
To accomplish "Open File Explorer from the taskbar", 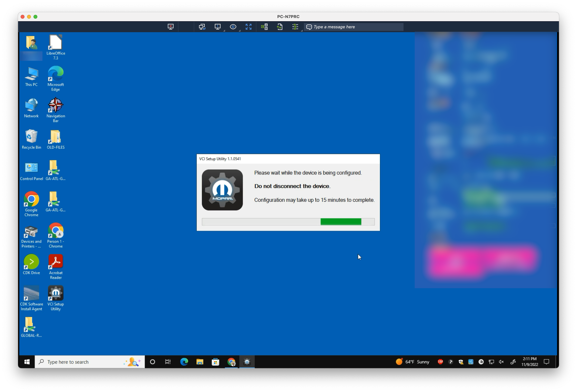I will pos(200,362).
